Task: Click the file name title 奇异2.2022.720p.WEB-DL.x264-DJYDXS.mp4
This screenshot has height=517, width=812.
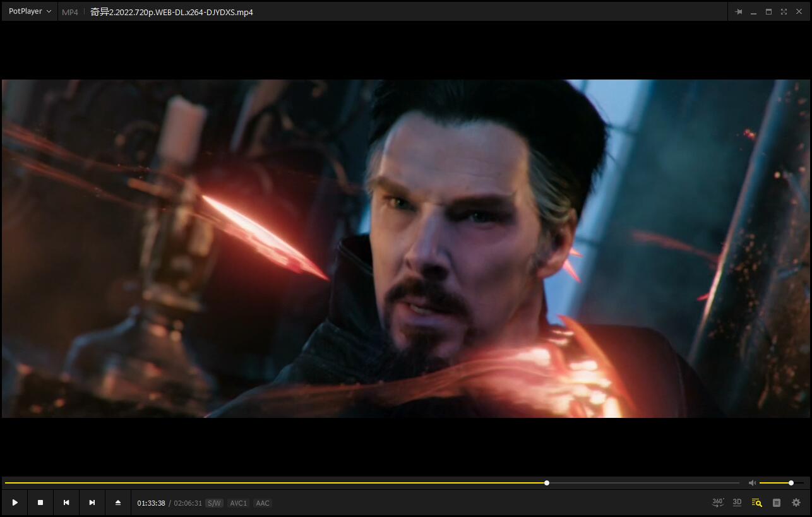Action: [x=172, y=12]
